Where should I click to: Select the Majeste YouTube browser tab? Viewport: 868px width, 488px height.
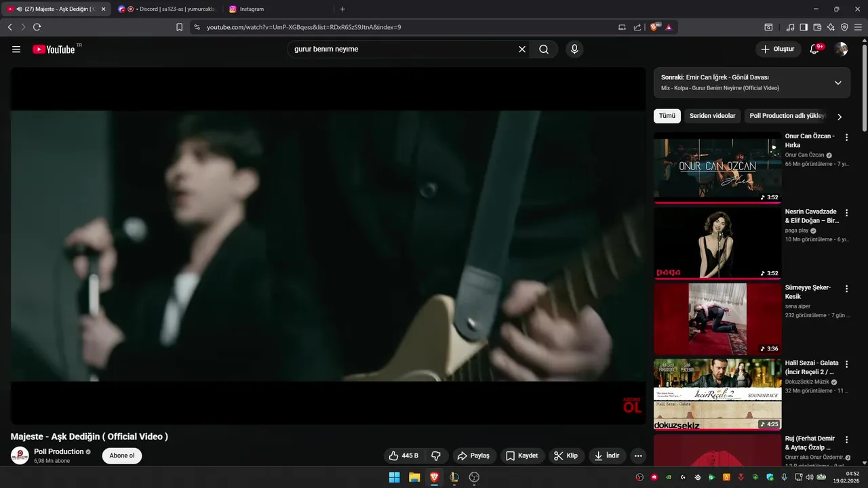point(56,9)
